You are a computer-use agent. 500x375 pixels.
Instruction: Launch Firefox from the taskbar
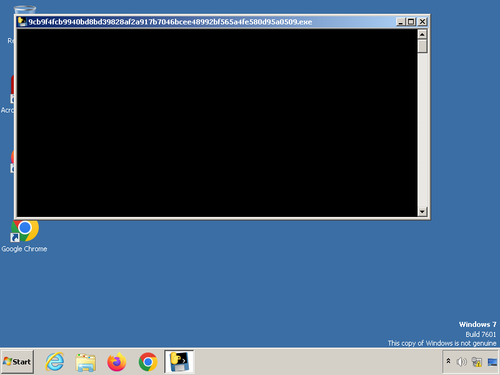click(x=117, y=362)
